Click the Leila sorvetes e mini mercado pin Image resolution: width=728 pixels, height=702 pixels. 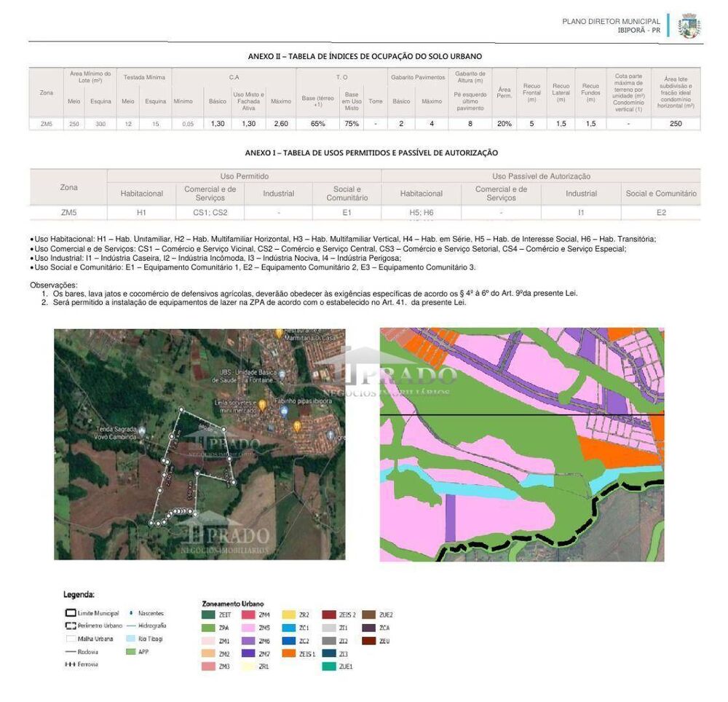tap(262, 406)
